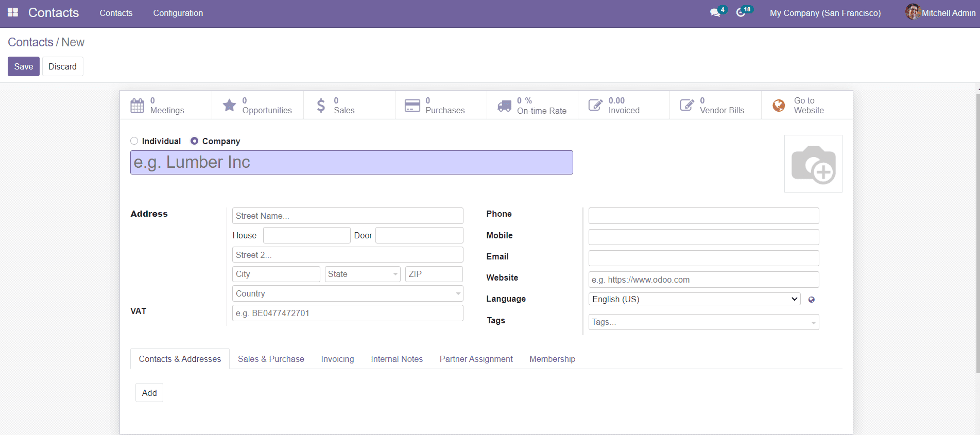Open My Company (San Francisco) switcher
Viewport: 980px width, 435px height.
[x=825, y=13]
